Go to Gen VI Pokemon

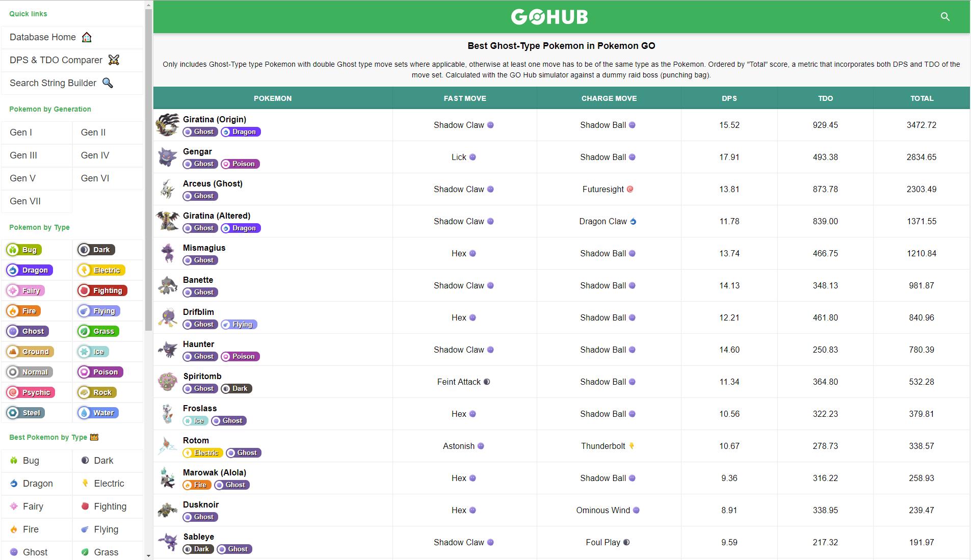[108, 178]
